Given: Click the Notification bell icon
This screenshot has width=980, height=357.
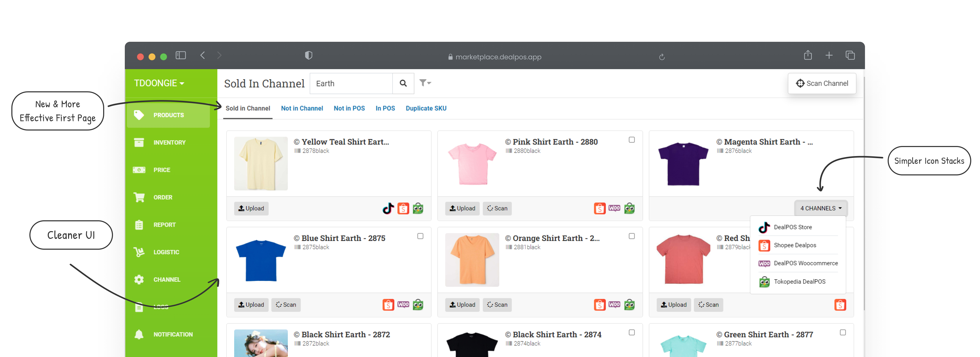Looking at the screenshot, I should coord(139,334).
